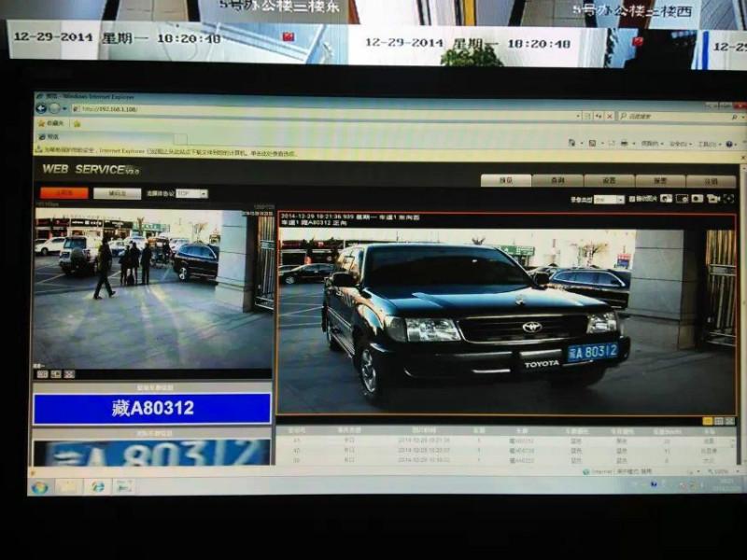The width and height of the screenshot is (747, 560).
Task: Expand the print options dropdown arrow
Action: [634, 144]
